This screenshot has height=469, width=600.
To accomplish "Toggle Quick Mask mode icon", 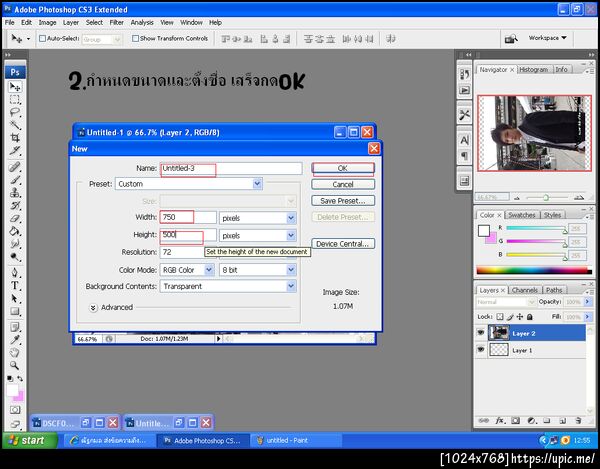I will coord(15,410).
